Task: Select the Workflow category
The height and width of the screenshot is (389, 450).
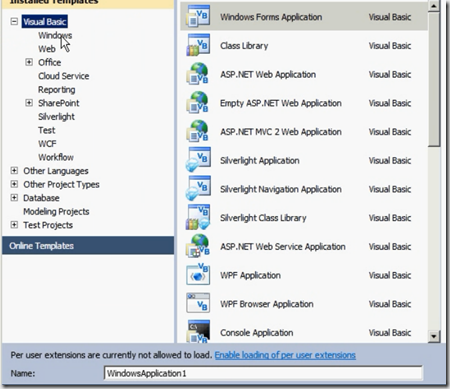Action: tap(56, 157)
